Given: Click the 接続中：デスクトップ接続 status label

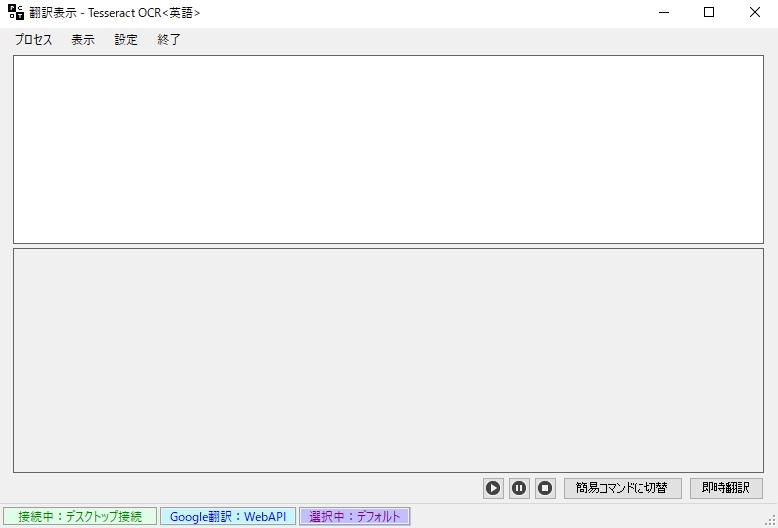Looking at the screenshot, I should tap(80, 517).
